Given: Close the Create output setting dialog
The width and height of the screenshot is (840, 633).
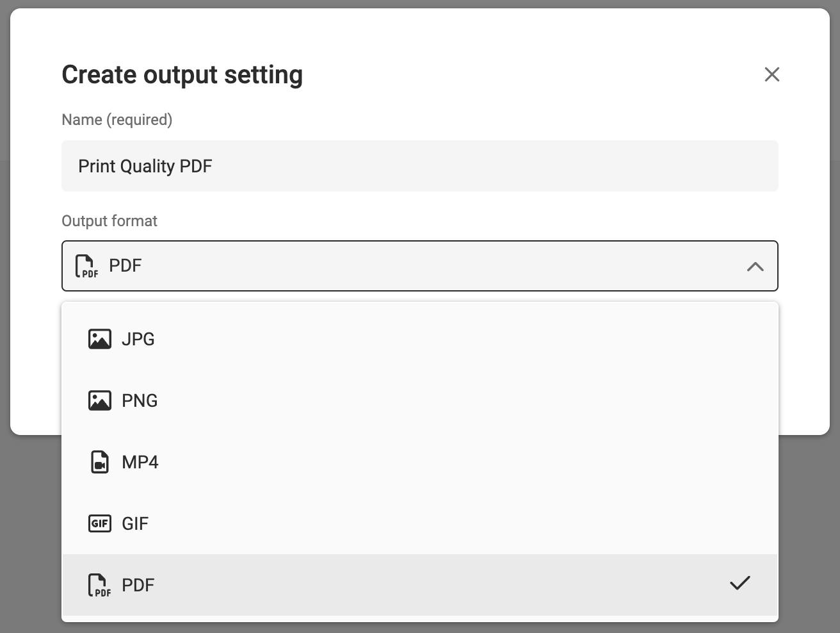Looking at the screenshot, I should [771, 74].
